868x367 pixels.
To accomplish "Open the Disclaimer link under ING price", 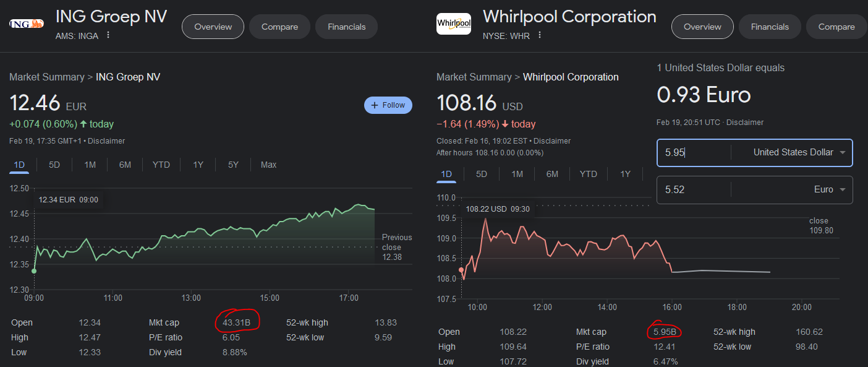I will point(106,141).
